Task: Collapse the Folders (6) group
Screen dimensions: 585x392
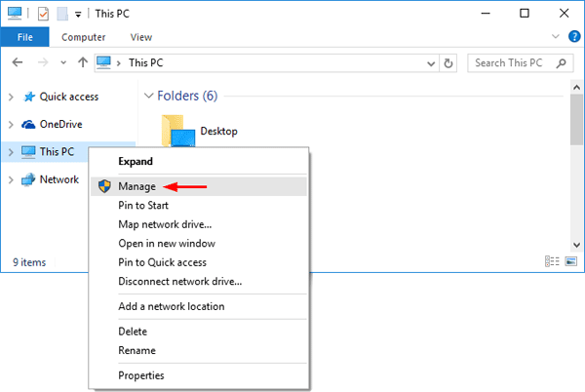Action: [149, 96]
